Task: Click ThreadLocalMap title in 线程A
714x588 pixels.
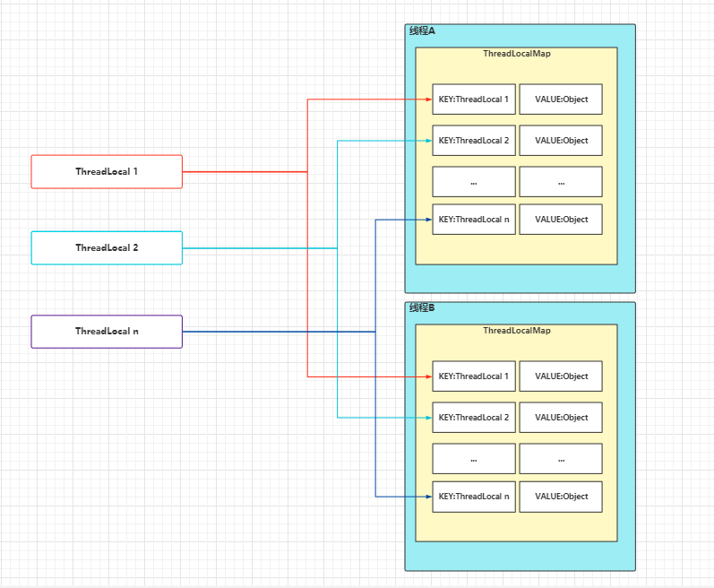Action: pos(517,54)
